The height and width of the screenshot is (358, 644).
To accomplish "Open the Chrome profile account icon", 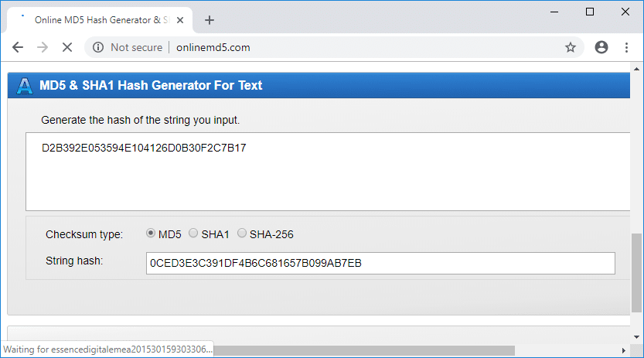I will 601,47.
